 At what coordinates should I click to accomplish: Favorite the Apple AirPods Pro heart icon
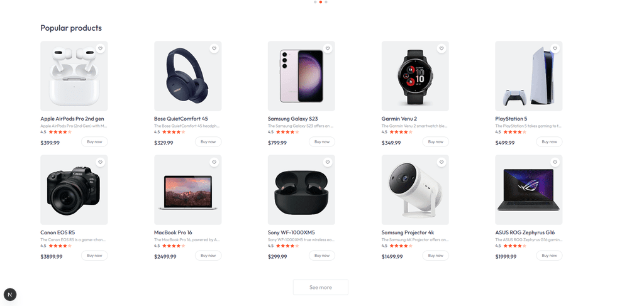click(100, 48)
